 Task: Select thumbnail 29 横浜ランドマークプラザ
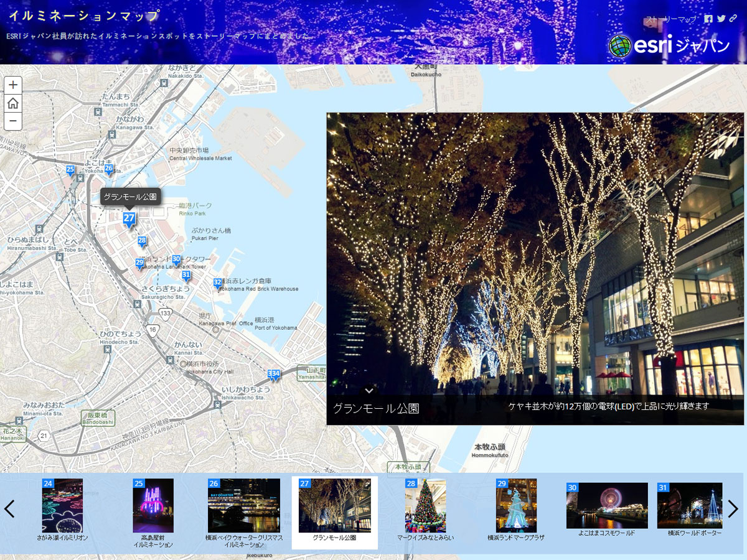point(516,505)
